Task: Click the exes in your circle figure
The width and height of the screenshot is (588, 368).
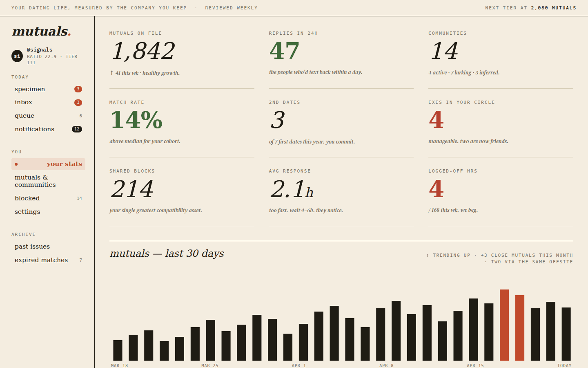Action: click(436, 120)
